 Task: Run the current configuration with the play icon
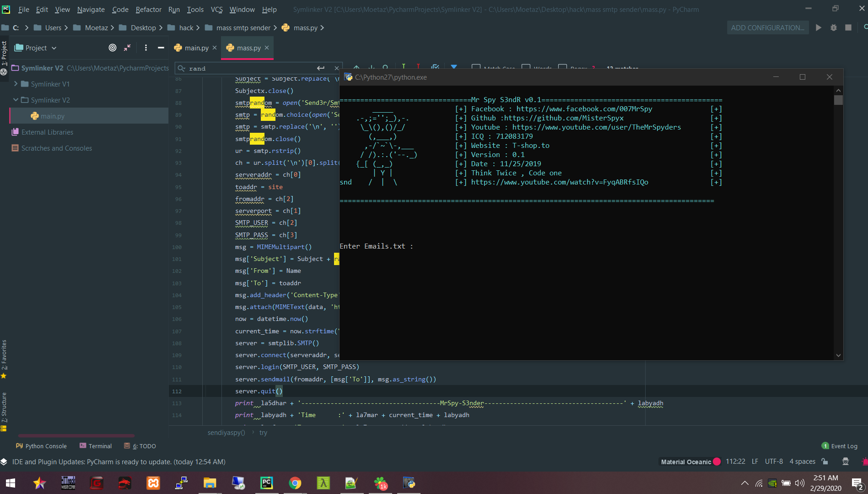(819, 27)
